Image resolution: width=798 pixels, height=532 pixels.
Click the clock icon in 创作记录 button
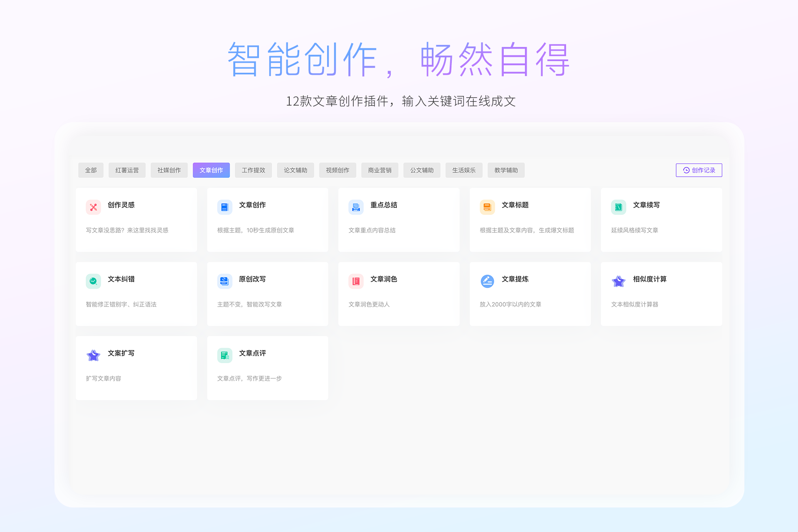686,170
